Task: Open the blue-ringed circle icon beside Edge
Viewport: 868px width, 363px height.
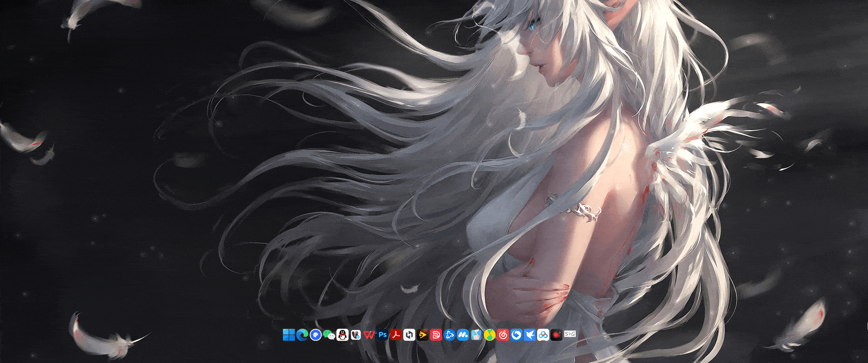Action: click(315, 335)
